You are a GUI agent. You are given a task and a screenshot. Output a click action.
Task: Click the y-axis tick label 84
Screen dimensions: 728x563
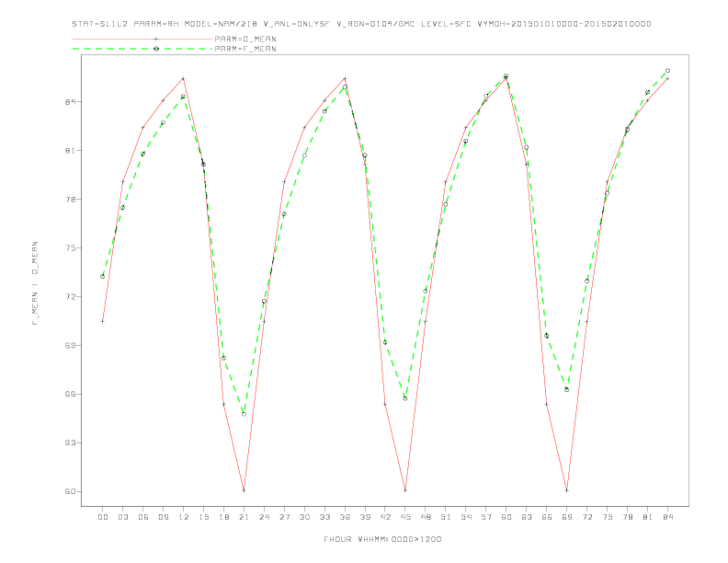[70, 102]
